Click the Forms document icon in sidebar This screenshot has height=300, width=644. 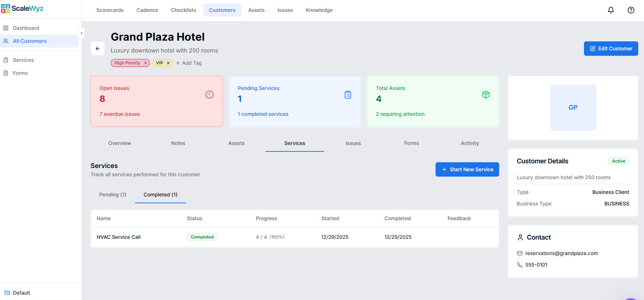pyautogui.click(x=6, y=73)
